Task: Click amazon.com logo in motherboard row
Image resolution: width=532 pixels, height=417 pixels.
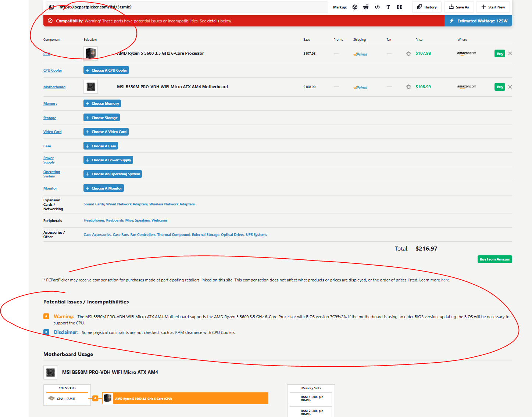Action: [467, 87]
